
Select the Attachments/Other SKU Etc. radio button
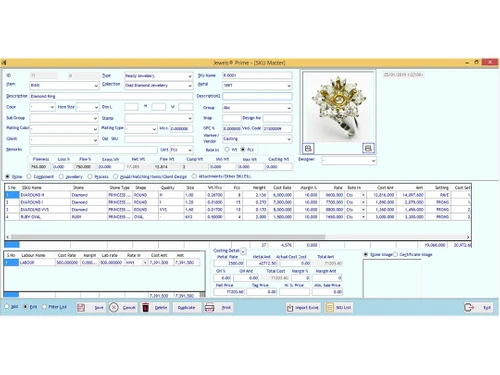point(194,176)
